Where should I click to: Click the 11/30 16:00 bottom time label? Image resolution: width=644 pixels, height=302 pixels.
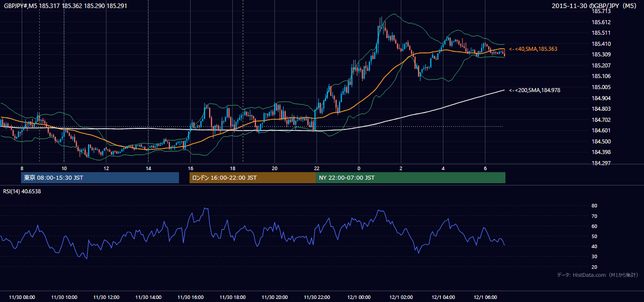click(190, 297)
